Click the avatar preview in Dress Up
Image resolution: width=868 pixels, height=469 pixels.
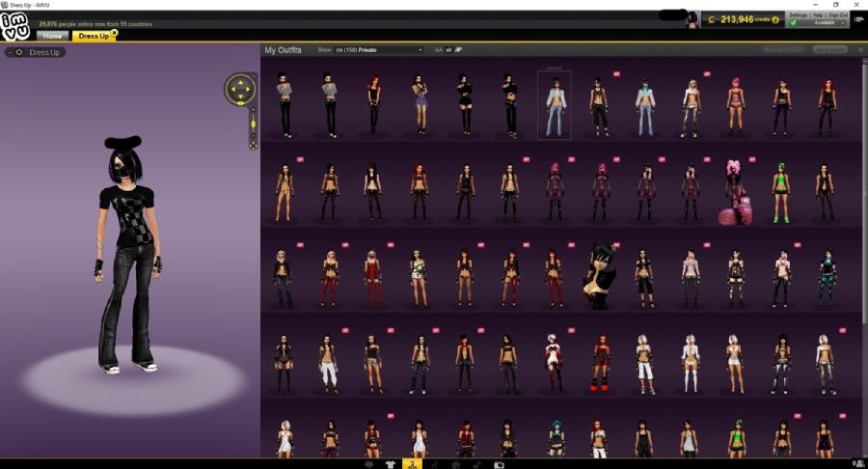click(129, 255)
